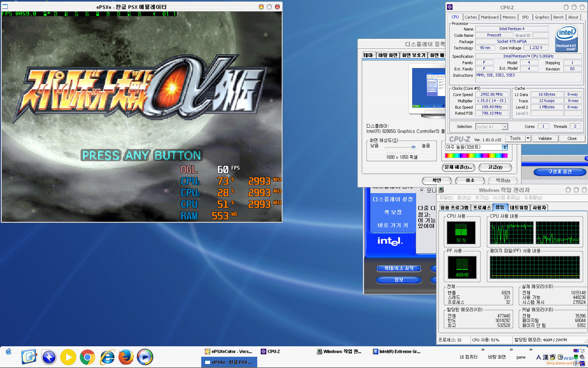Click 취소 in display properties
This screenshot has width=588, height=368.
pyautogui.click(x=470, y=180)
